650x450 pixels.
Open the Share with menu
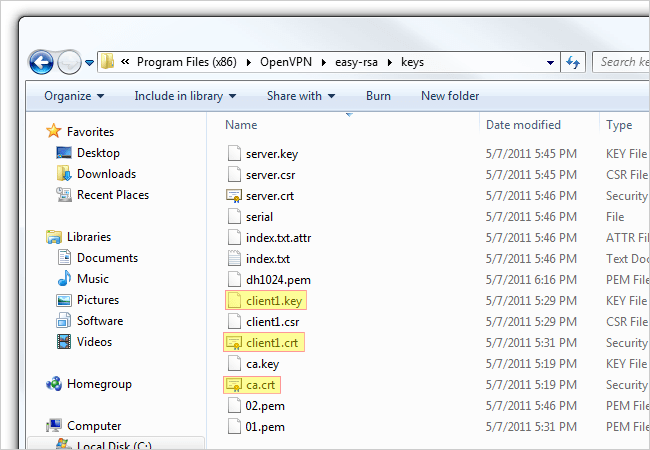point(301,96)
